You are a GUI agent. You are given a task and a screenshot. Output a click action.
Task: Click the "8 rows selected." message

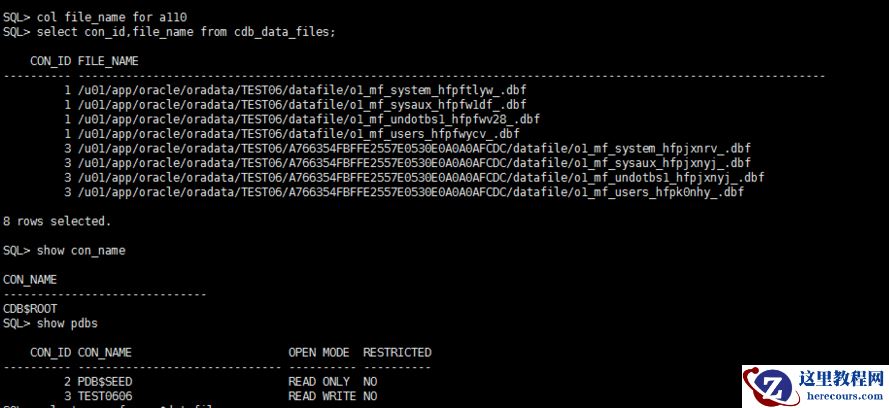57,221
